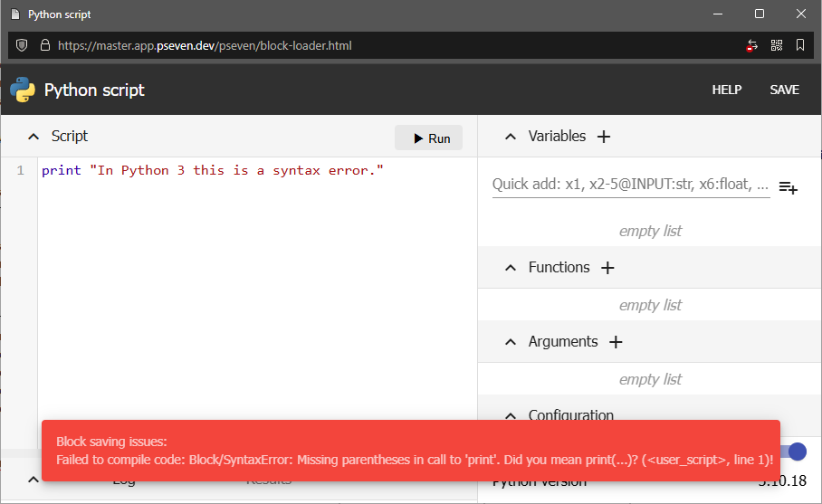Click the blocked redirect icon in address bar
The height and width of the screenshot is (504, 822).
click(751, 45)
